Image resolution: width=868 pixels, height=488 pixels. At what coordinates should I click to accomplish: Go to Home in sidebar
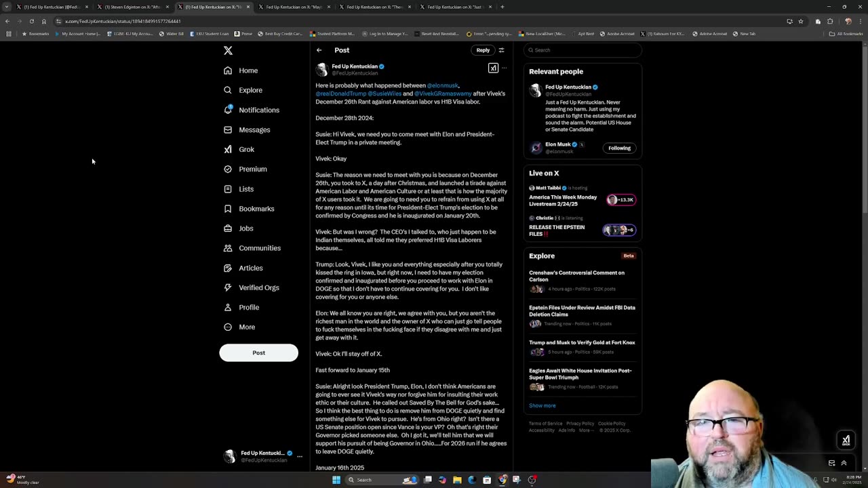click(241, 70)
